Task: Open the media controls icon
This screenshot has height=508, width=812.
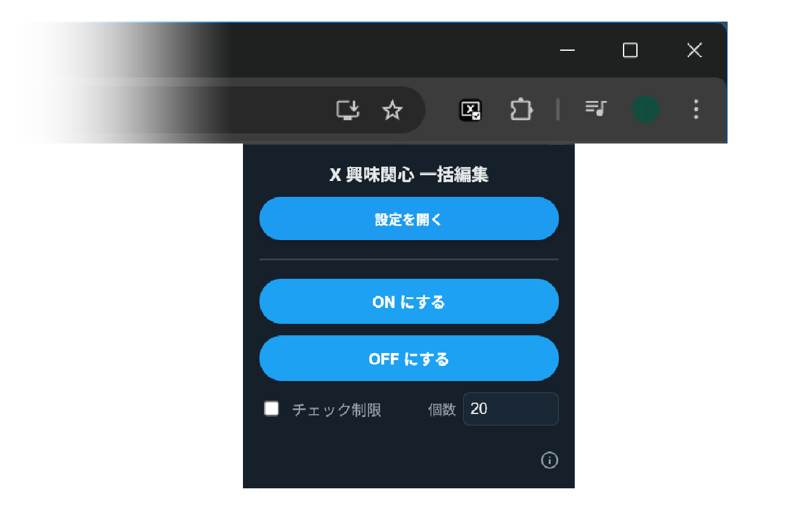Action: tap(596, 109)
